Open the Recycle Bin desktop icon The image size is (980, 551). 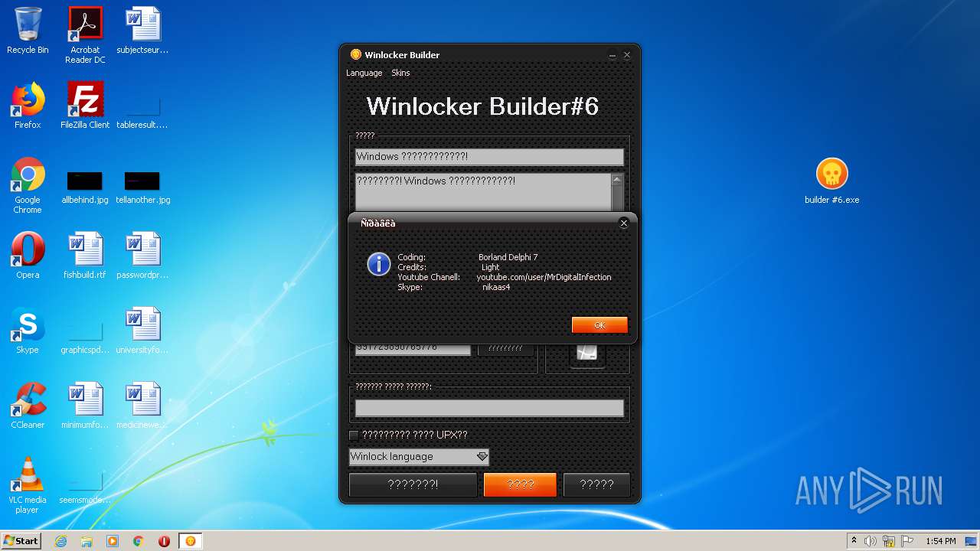click(28, 31)
